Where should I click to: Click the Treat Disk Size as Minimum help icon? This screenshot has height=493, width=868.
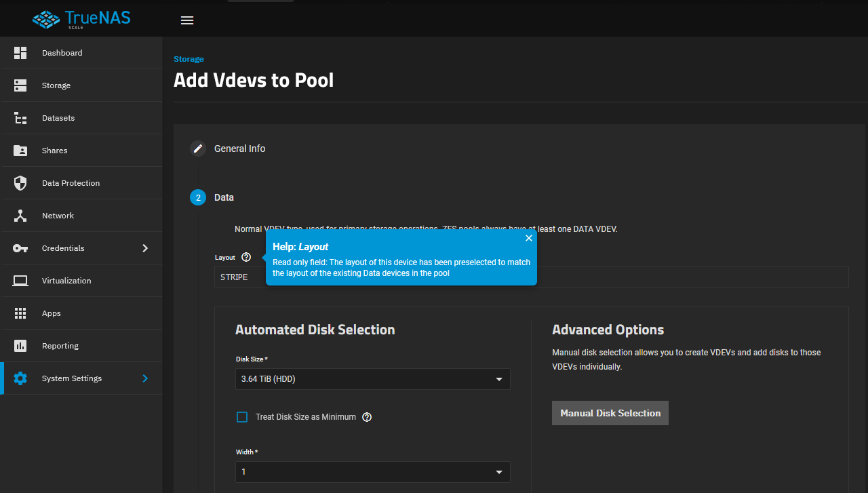[x=367, y=417]
